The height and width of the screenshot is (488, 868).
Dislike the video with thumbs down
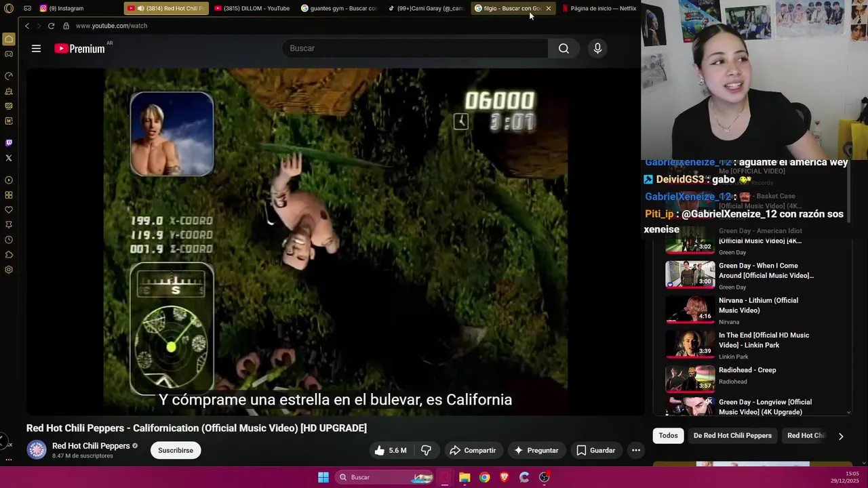point(427,450)
